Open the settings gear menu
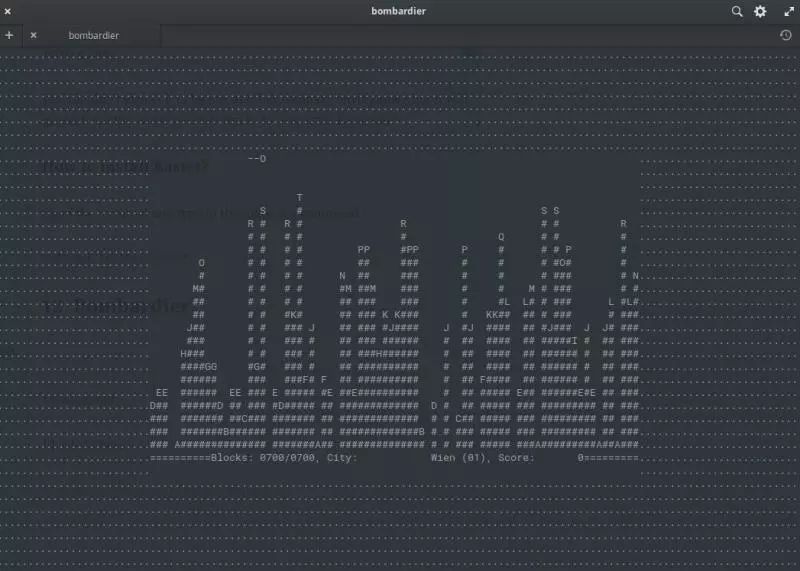 coord(760,11)
